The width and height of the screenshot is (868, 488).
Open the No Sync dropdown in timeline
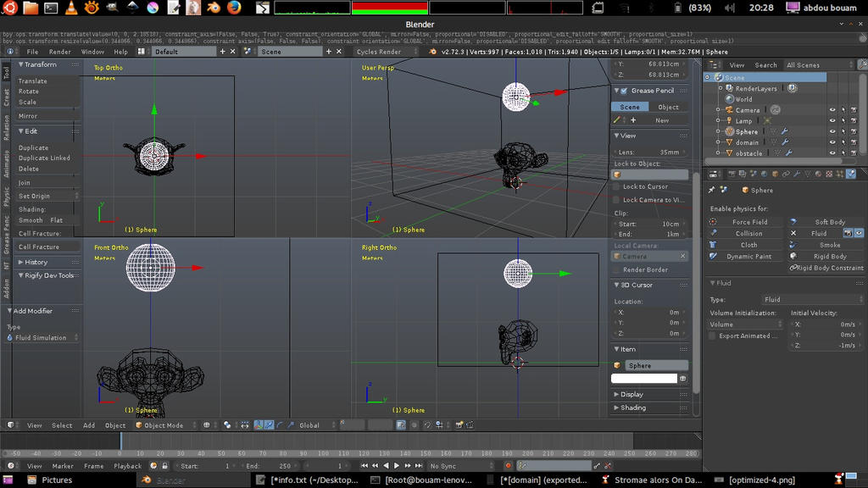pos(460,466)
